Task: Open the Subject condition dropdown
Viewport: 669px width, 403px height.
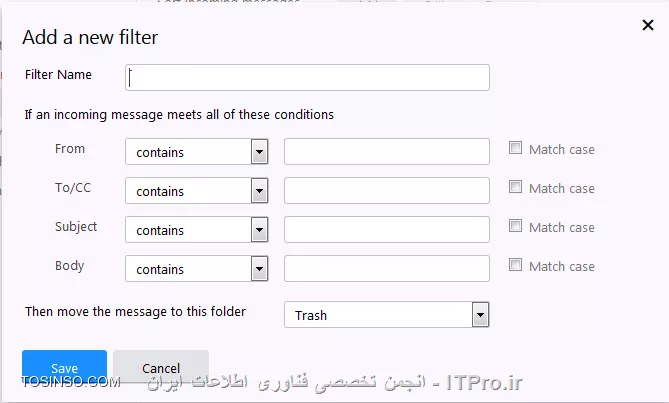Action: pyautogui.click(x=197, y=229)
